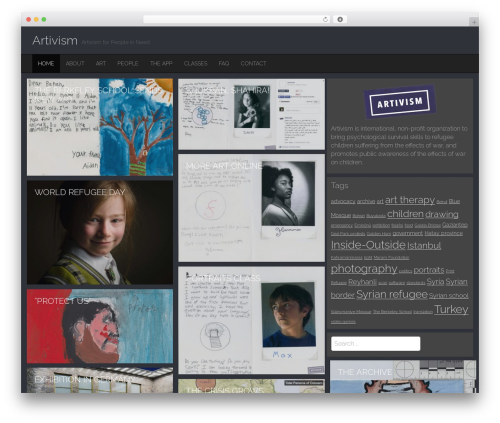Select the 'photography' tag

[364, 269]
